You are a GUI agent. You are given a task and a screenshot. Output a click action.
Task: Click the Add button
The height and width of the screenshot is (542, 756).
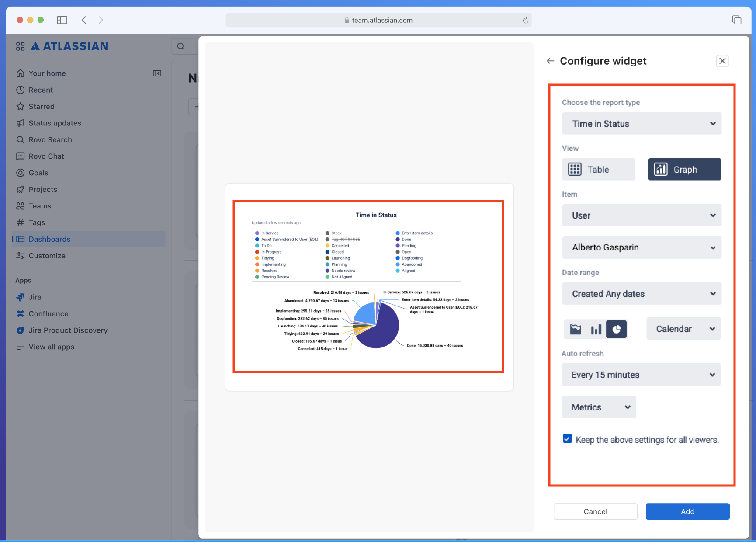[687, 511]
